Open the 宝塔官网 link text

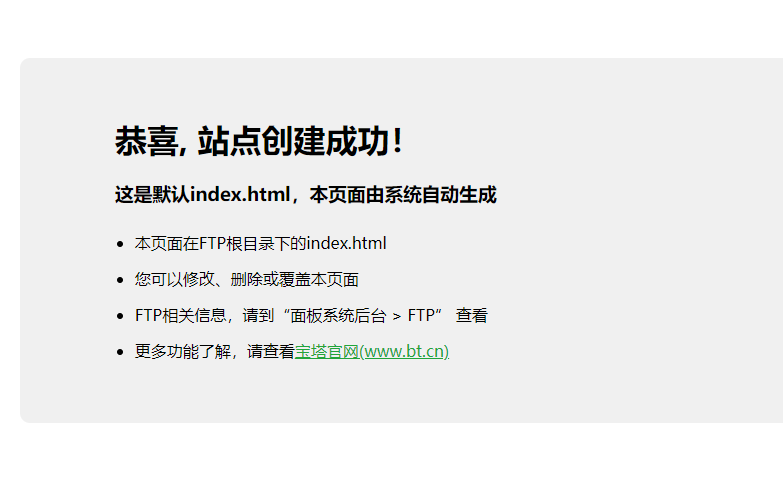tap(327, 352)
